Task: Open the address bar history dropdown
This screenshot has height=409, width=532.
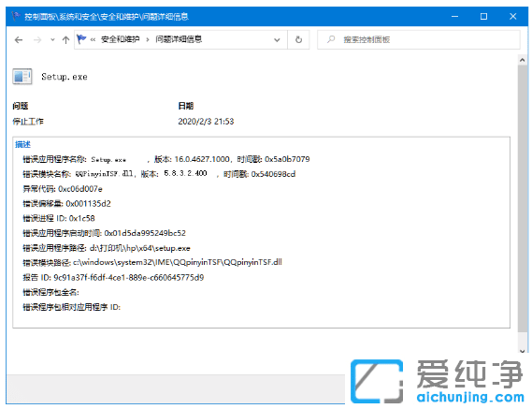Action: click(x=277, y=39)
